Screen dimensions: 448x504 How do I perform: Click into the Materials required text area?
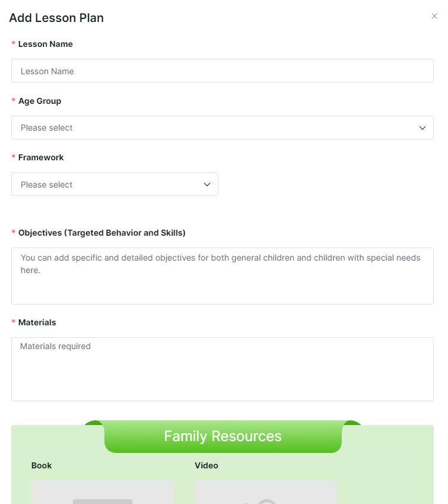click(223, 369)
